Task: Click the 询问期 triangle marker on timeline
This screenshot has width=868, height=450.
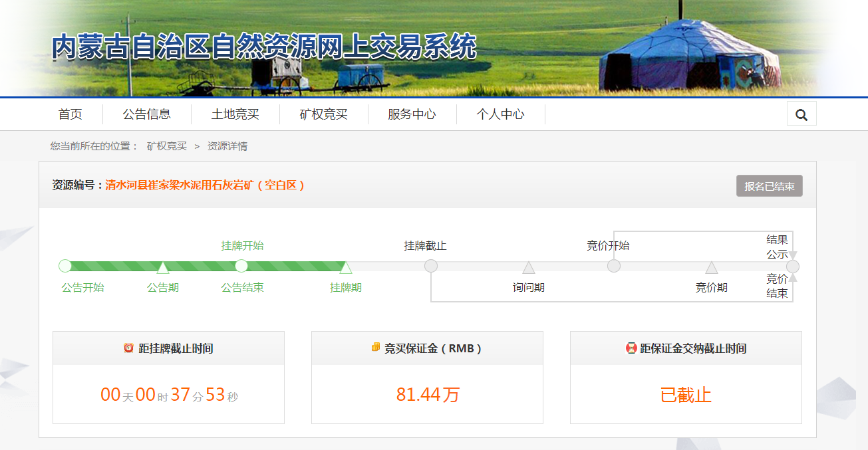Action: tap(529, 267)
